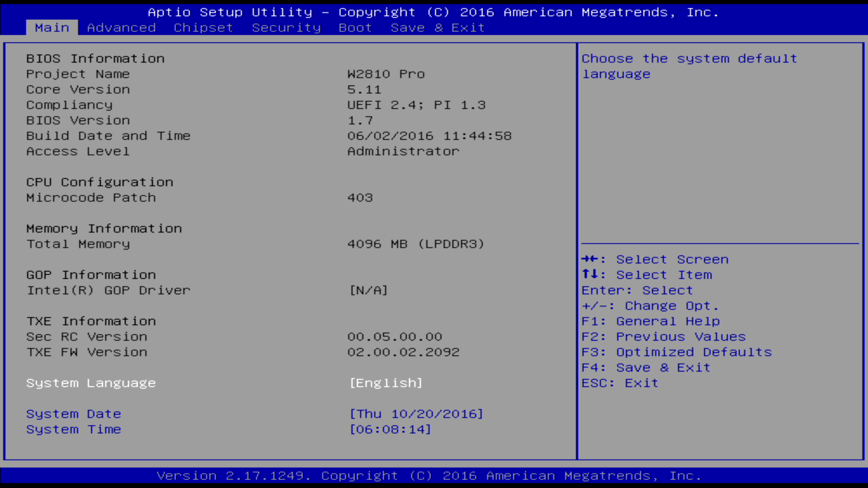Click the F4: Save & Exit hint

tap(646, 368)
